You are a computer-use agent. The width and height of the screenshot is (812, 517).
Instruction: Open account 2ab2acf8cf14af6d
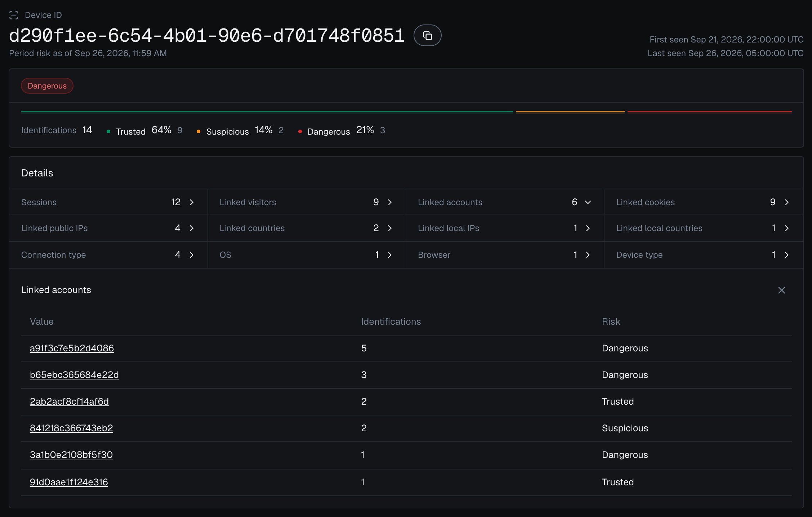(69, 401)
